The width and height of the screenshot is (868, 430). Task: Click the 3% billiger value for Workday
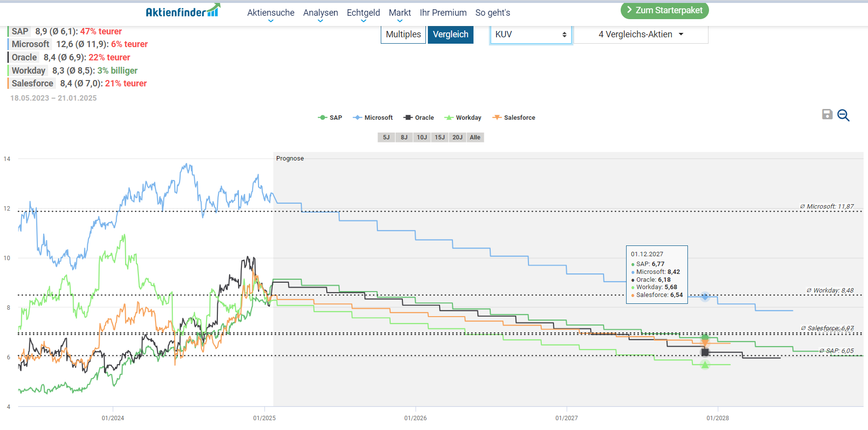click(x=117, y=71)
